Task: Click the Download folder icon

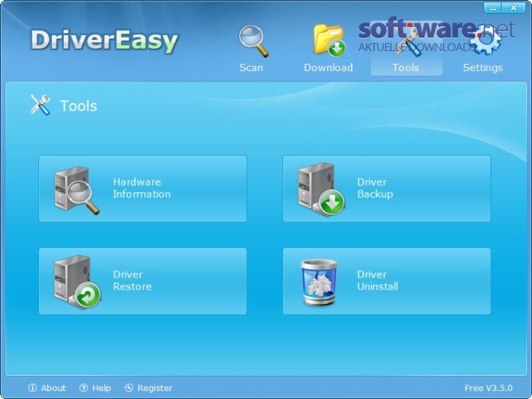Action: coord(329,40)
